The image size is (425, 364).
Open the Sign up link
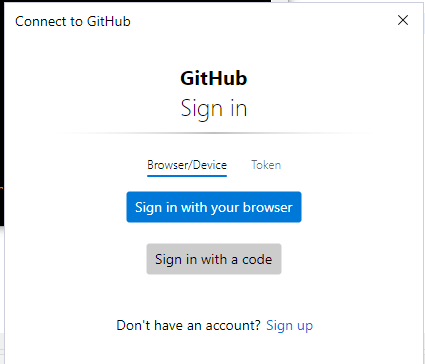289,325
